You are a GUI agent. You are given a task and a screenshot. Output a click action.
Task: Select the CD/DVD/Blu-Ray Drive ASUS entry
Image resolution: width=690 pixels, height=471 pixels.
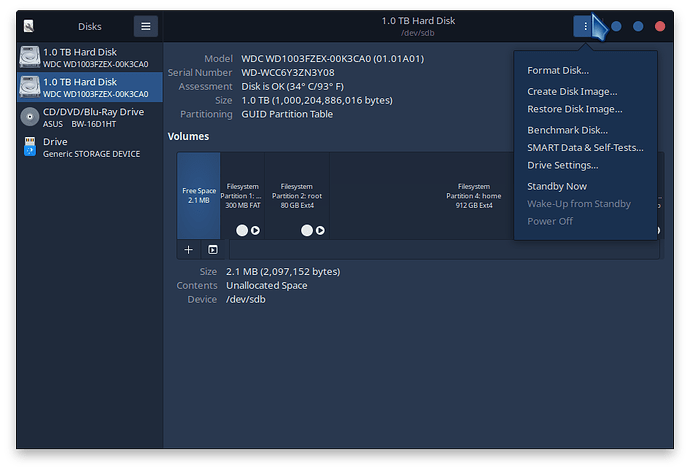pos(90,117)
